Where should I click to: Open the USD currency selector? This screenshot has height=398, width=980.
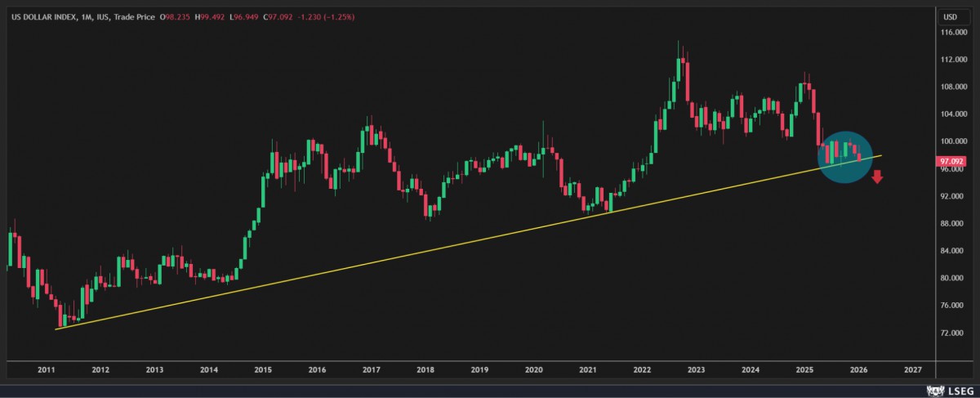click(x=950, y=16)
